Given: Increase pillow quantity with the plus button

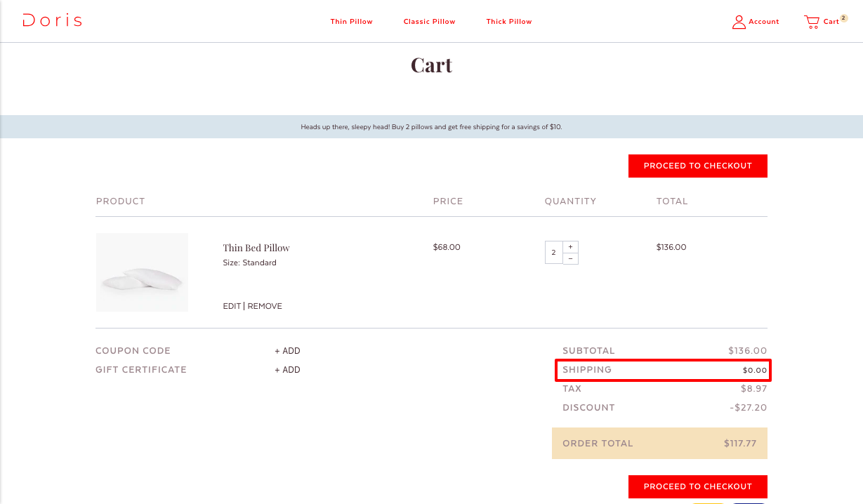Looking at the screenshot, I should 570,247.
